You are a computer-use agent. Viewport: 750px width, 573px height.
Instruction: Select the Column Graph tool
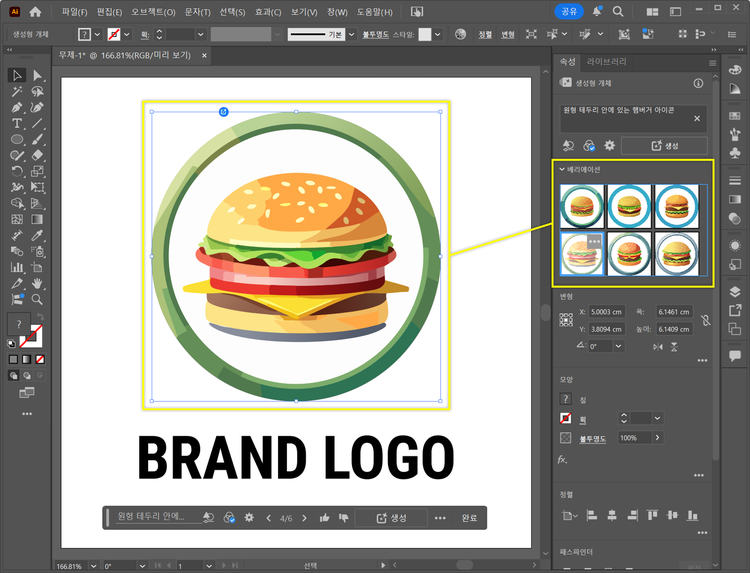17,267
